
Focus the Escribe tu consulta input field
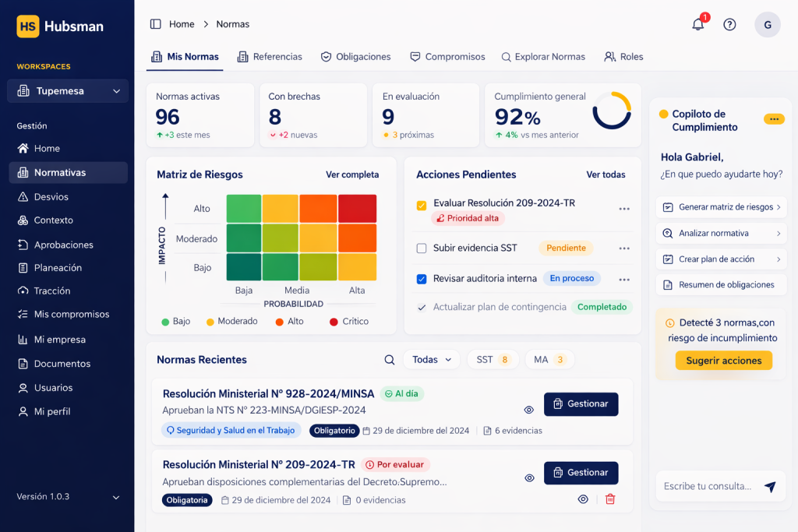708,486
